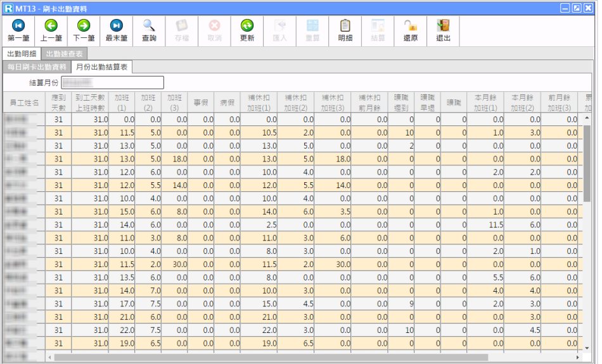Screen dimensions: 602x364
Task: Select the 15.0 cell in 加班(1) column
Action: tap(122, 211)
